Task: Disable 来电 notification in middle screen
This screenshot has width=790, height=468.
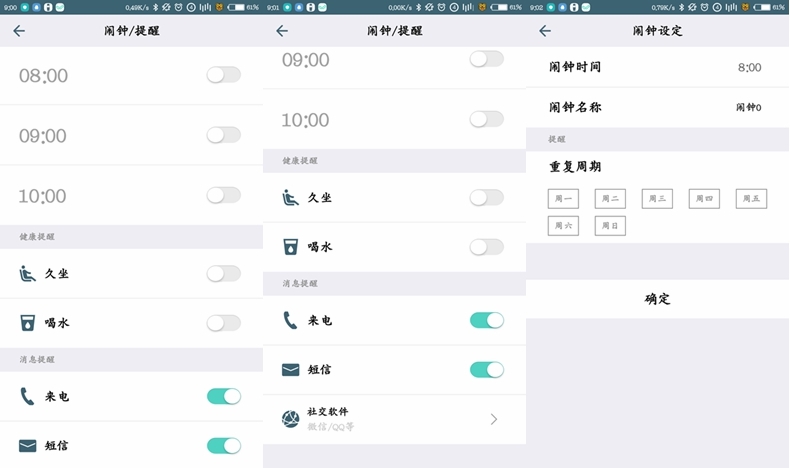Action: pos(487,320)
